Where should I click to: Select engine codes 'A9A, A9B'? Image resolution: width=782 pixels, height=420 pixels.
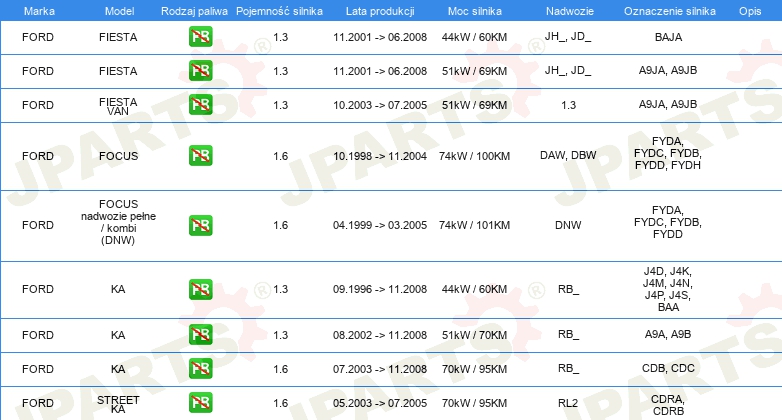pos(668,334)
